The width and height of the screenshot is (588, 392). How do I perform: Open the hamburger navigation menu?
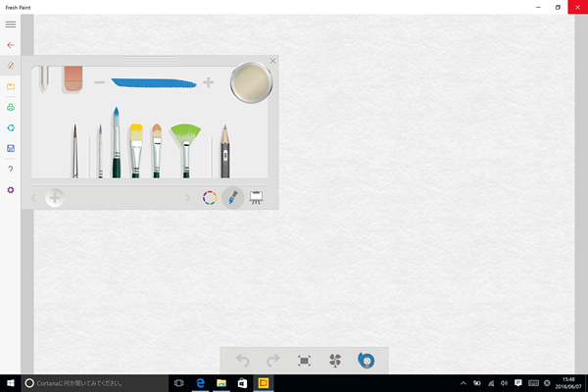pyautogui.click(x=11, y=24)
